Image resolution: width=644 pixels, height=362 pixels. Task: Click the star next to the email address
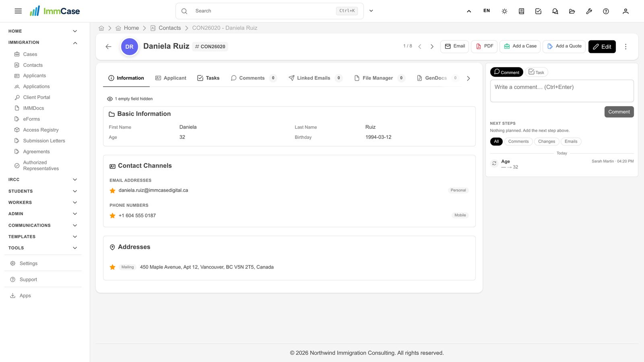point(113,191)
